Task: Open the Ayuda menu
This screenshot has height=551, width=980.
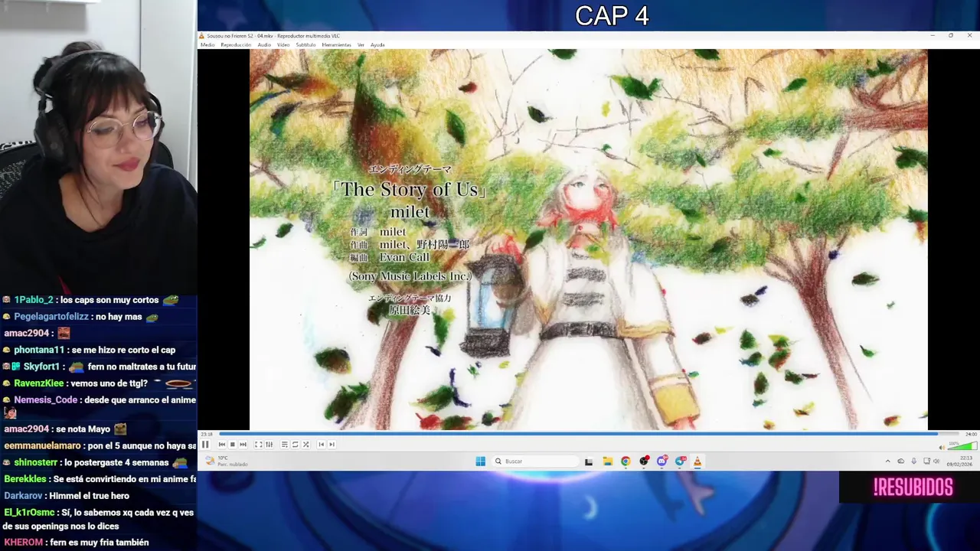Action: tap(377, 45)
